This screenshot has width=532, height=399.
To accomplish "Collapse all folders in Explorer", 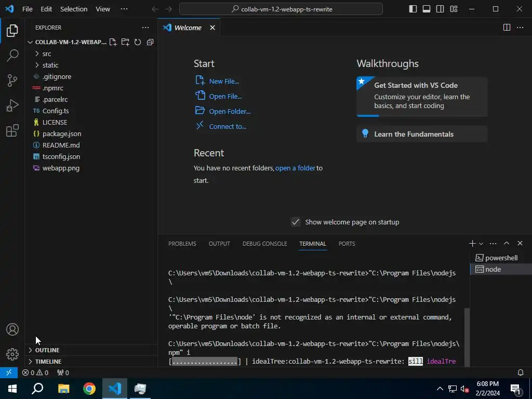I will (150, 42).
